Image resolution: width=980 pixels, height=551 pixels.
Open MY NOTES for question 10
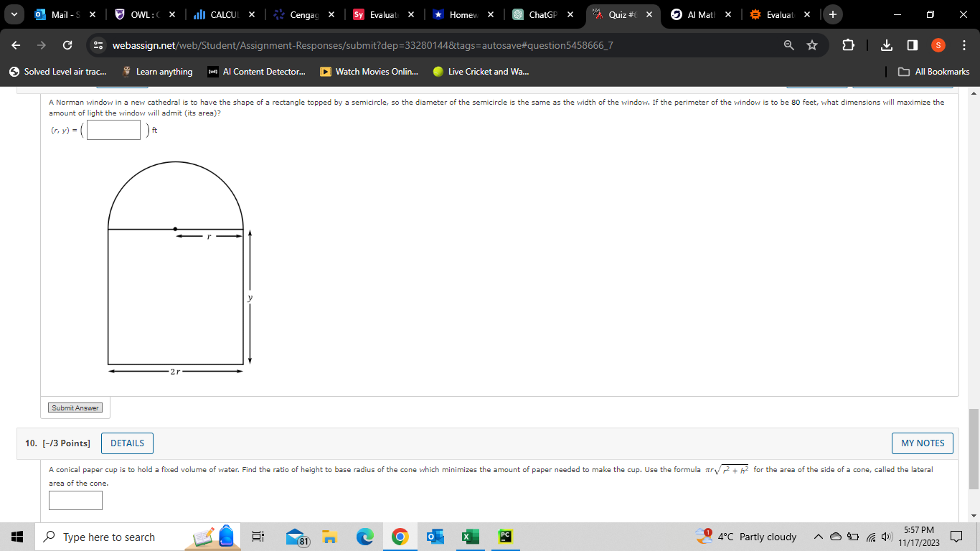pyautogui.click(x=922, y=443)
